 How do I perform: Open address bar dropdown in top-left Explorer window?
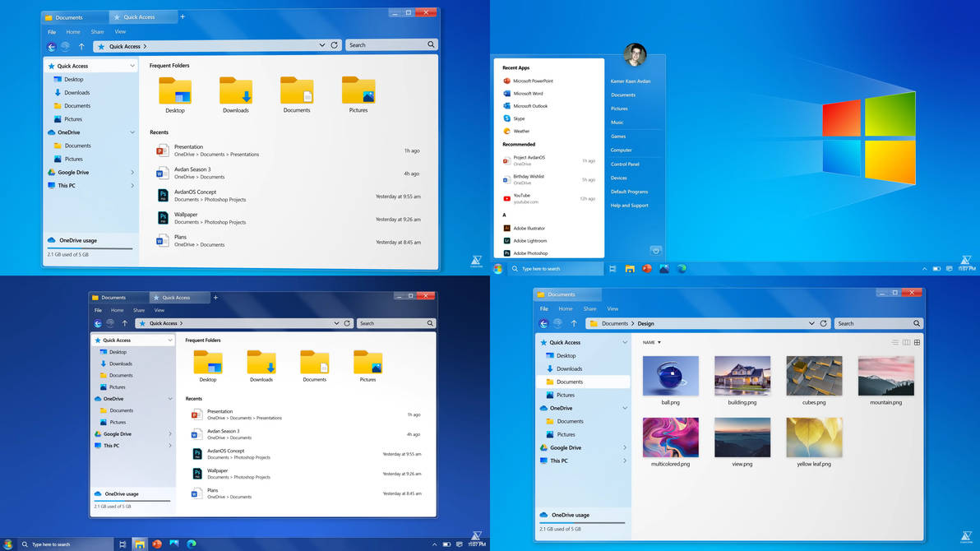(x=322, y=45)
